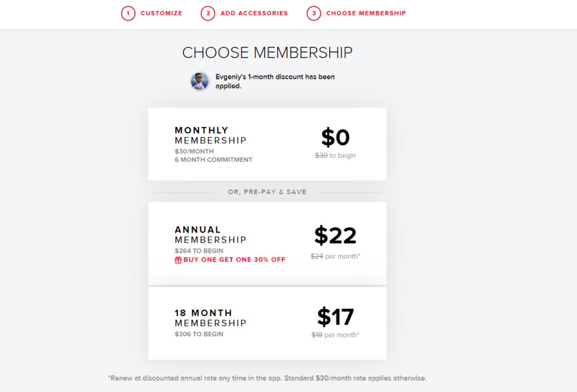Go to the Add Accessories step
Screen dimensions: 577x392
254,14
